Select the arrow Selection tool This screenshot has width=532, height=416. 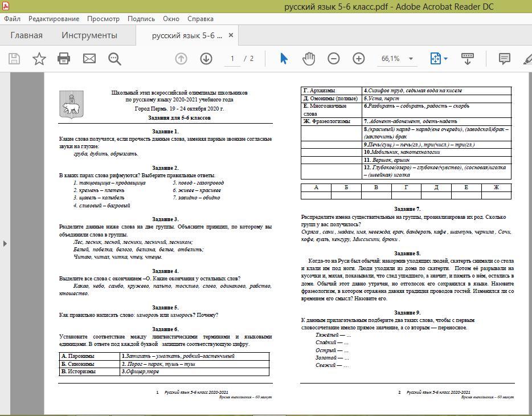click(x=284, y=59)
